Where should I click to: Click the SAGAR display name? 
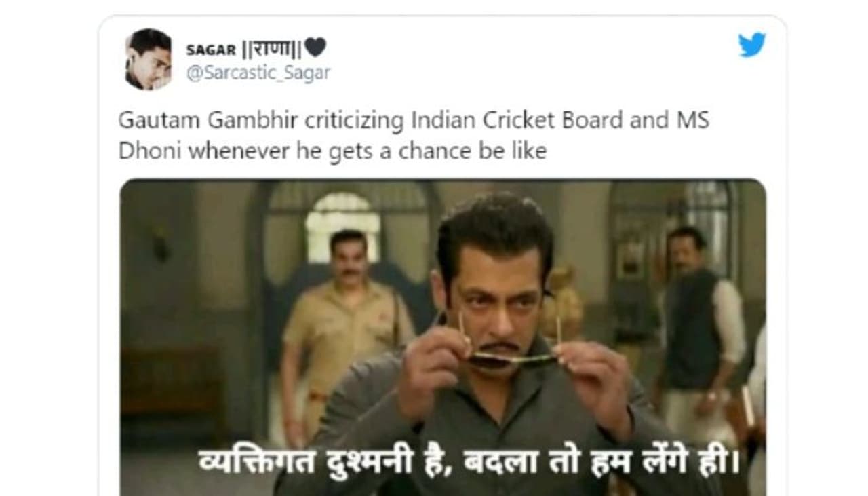(x=211, y=50)
